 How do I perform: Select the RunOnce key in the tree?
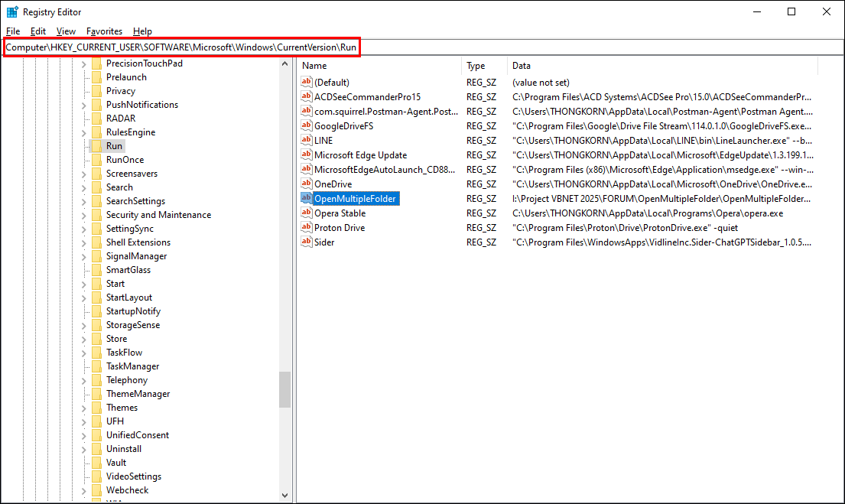125,160
